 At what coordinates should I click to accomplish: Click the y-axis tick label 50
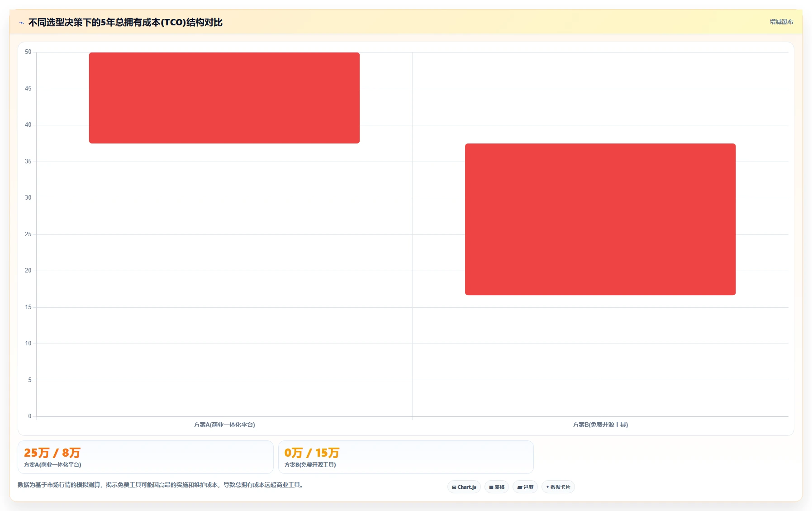coord(28,52)
